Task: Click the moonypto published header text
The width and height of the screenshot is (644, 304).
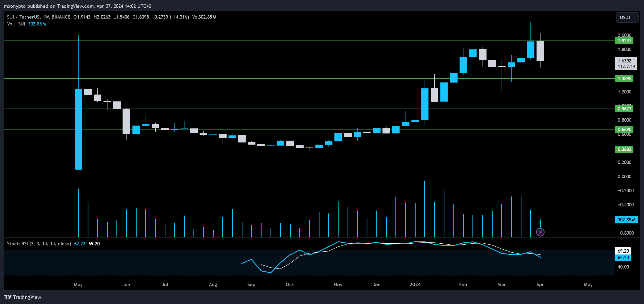Action: coord(77,6)
